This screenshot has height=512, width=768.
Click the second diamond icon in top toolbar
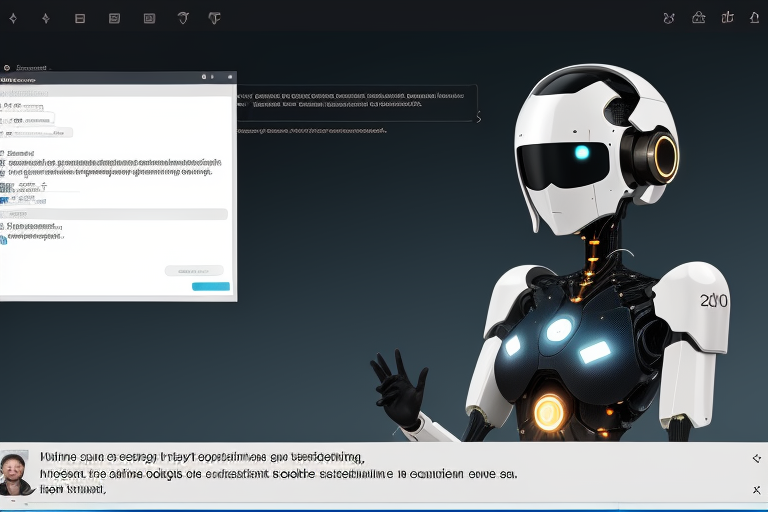point(45,18)
